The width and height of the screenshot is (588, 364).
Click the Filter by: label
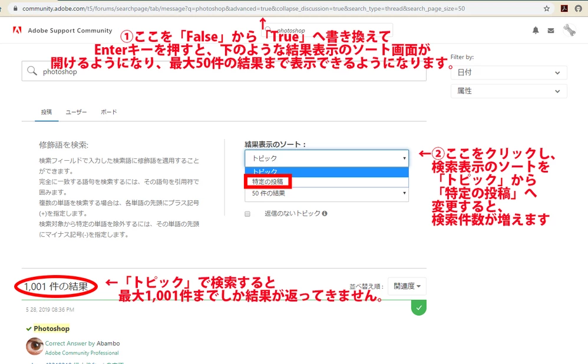coord(462,57)
